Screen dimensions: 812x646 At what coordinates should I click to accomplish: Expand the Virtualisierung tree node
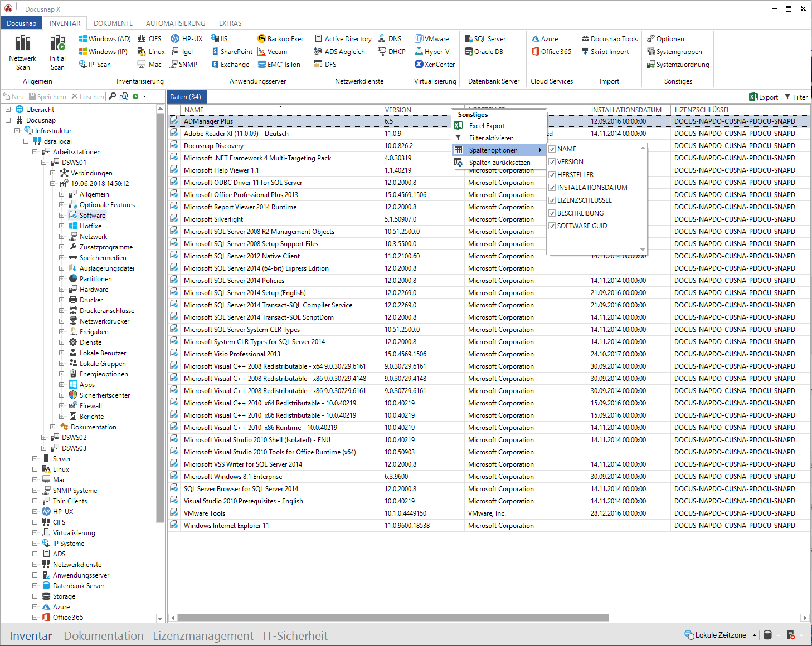point(35,533)
